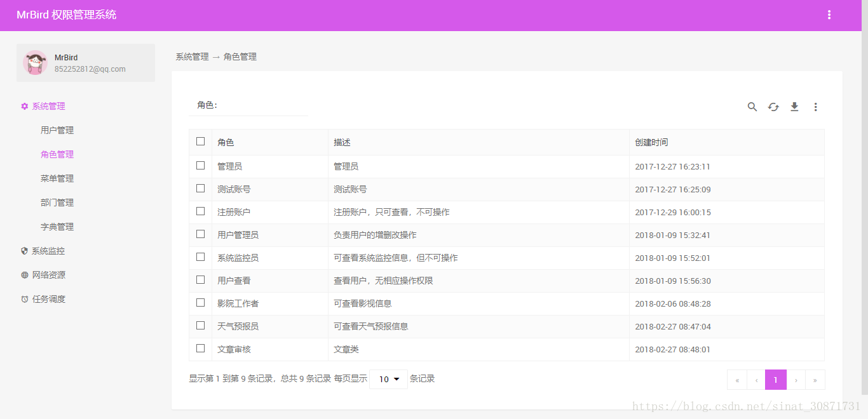The width and height of the screenshot is (868, 419).
Task: Refresh the role table
Action: tap(773, 107)
